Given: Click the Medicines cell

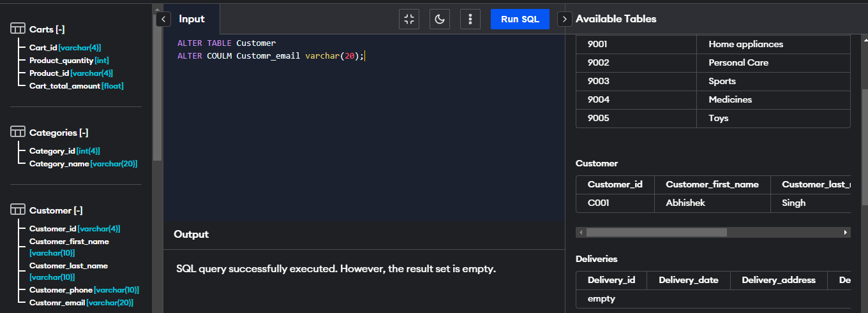Looking at the screenshot, I should point(774,99).
